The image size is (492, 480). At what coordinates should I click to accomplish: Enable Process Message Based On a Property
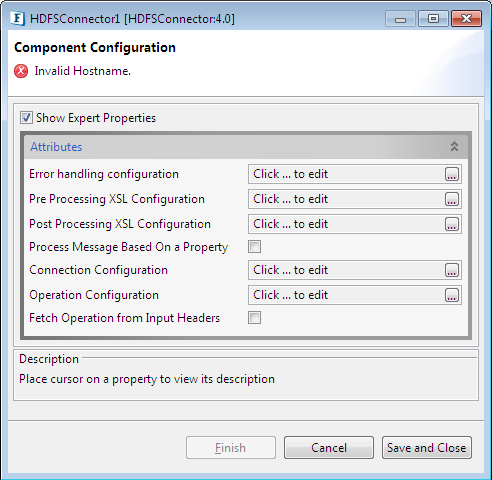[254, 247]
